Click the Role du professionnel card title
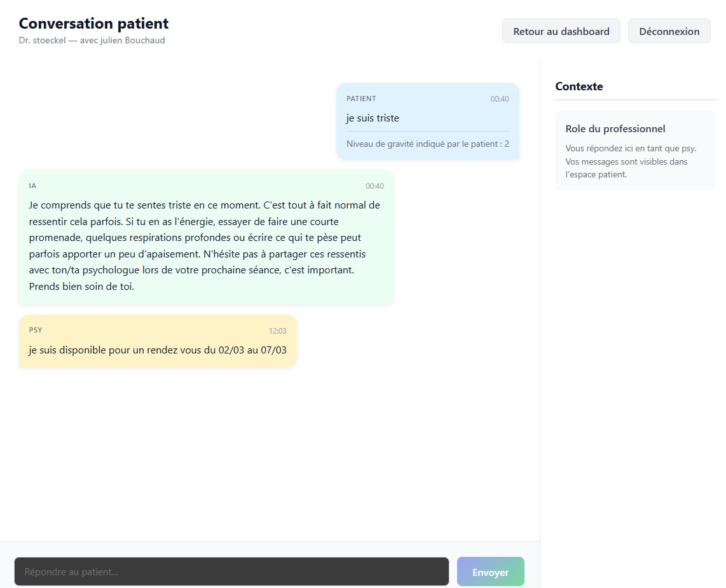Viewport: 726px width, 588px height. [x=615, y=129]
